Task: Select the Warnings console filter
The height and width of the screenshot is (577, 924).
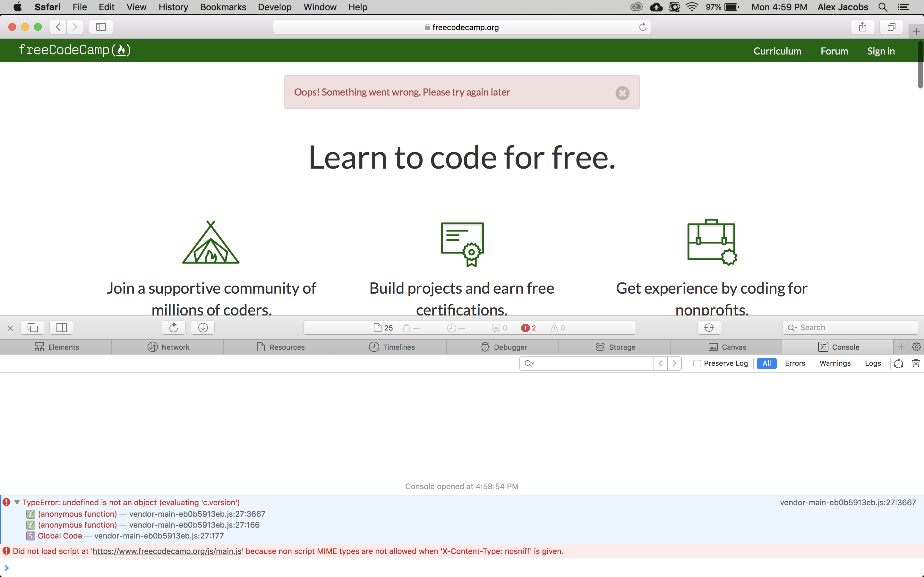Action: [835, 363]
